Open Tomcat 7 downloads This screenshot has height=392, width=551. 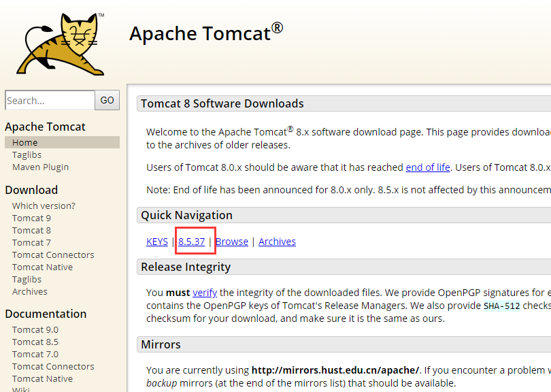[x=31, y=242]
